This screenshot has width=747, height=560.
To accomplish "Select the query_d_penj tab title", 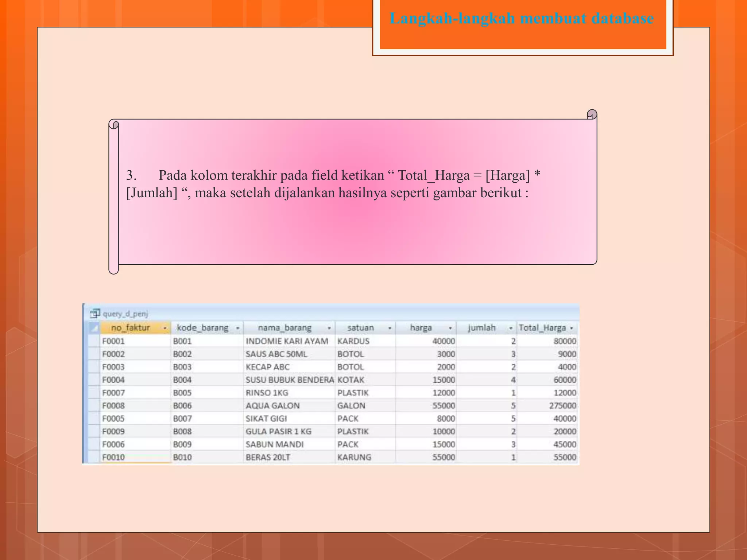I will coord(125,314).
